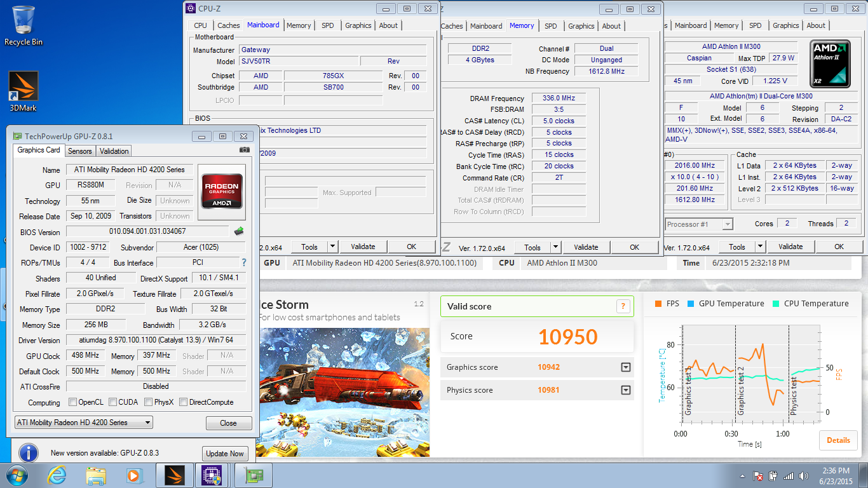
Task: Switch to GPU-Z taskbar icon
Action: coord(253,475)
